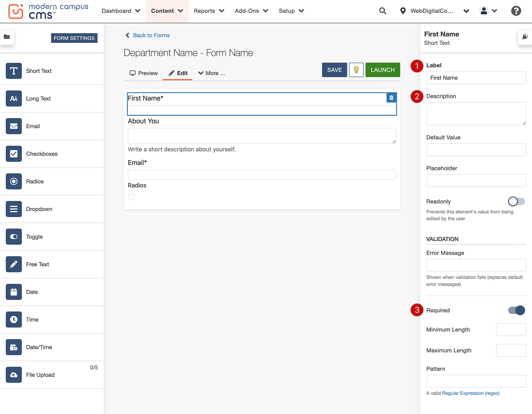Open the search magnifier in top bar
This screenshot has height=414, width=532.
coord(383,11)
